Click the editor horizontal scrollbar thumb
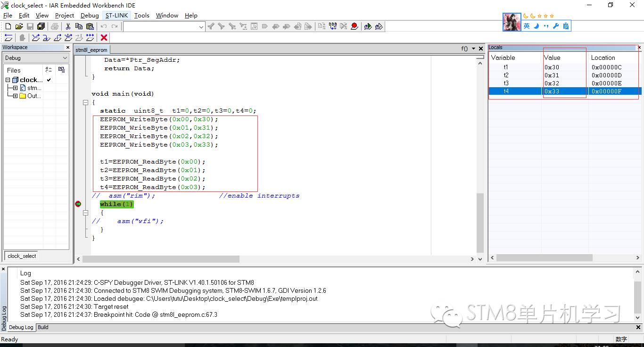Screen dimensions: 644x347 161,259
